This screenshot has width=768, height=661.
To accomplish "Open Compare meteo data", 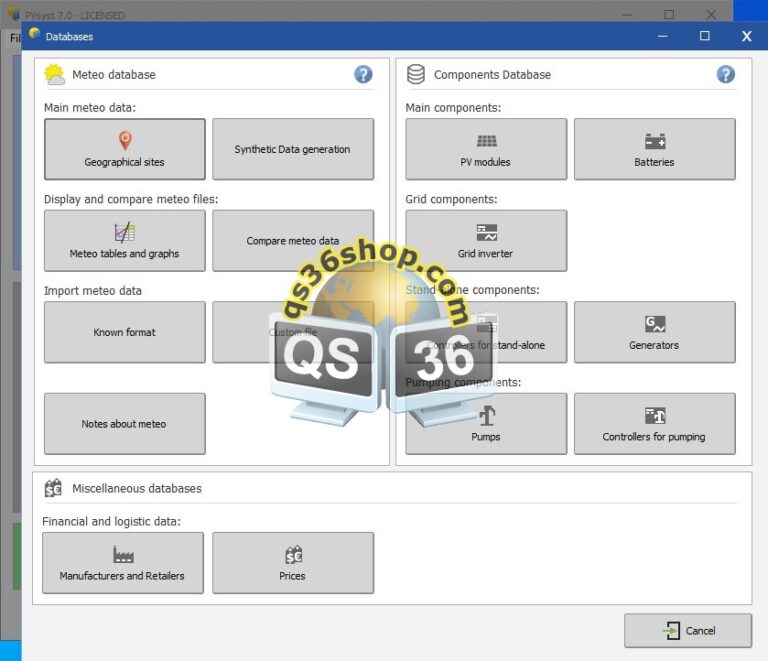I will tap(293, 240).
